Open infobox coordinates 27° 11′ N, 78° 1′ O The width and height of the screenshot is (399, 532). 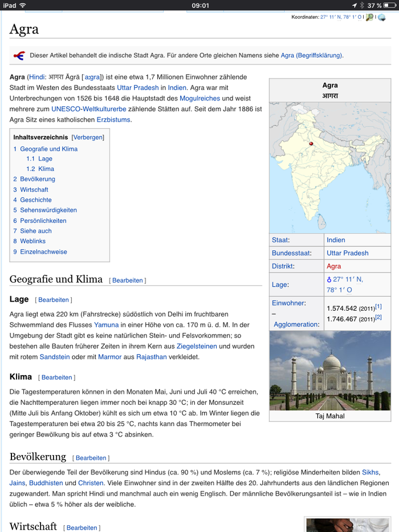coord(345,285)
